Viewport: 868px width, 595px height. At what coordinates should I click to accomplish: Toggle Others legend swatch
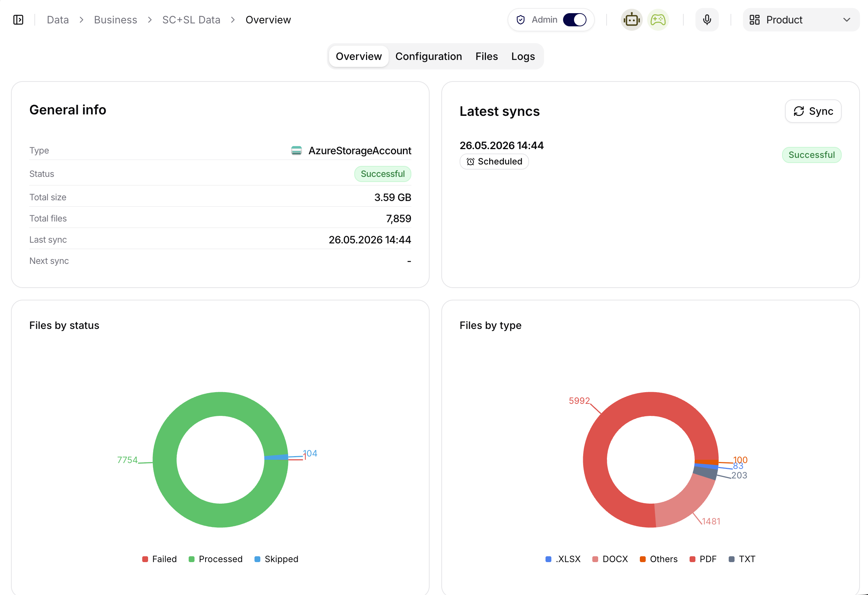tap(642, 559)
